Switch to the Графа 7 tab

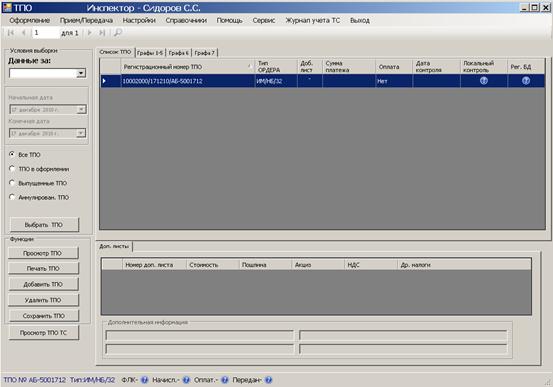coord(205,53)
